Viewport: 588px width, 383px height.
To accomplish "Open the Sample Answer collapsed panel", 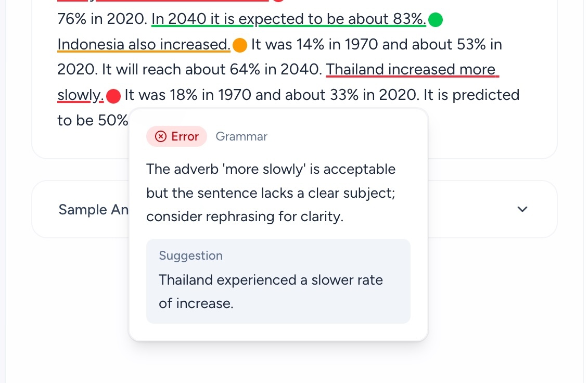I will (295, 209).
